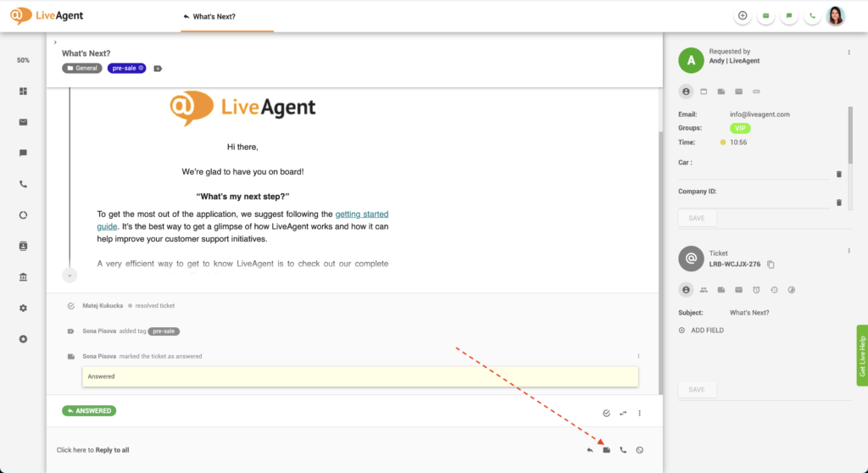Expand the panel using top-left chevron
The height and width of the screenshot is (473, 868).
[55, 42]
